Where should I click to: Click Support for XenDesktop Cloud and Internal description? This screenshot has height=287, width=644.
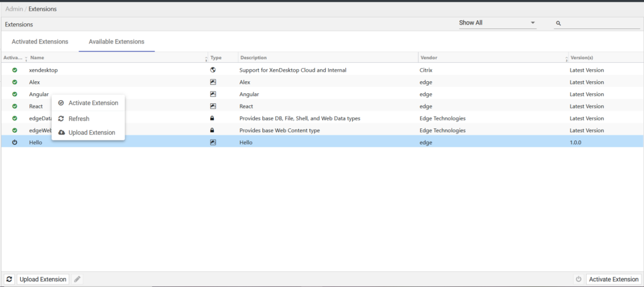(x=293, y=70)
